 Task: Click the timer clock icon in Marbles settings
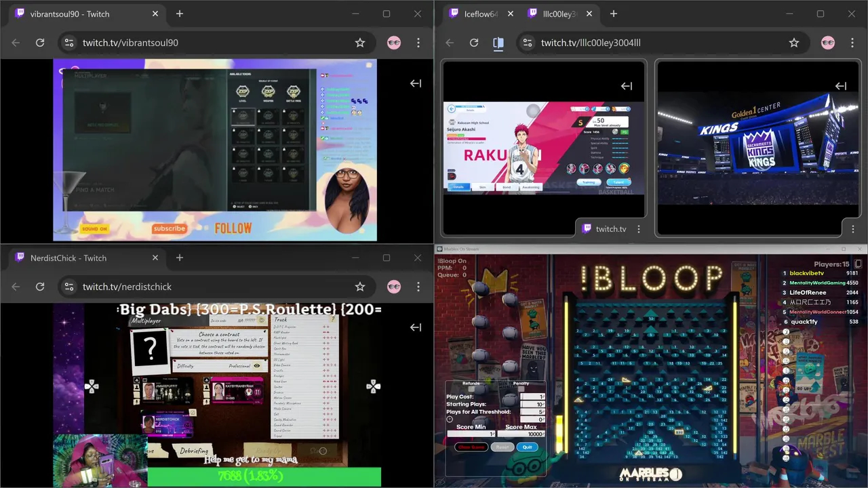point(450,419)
